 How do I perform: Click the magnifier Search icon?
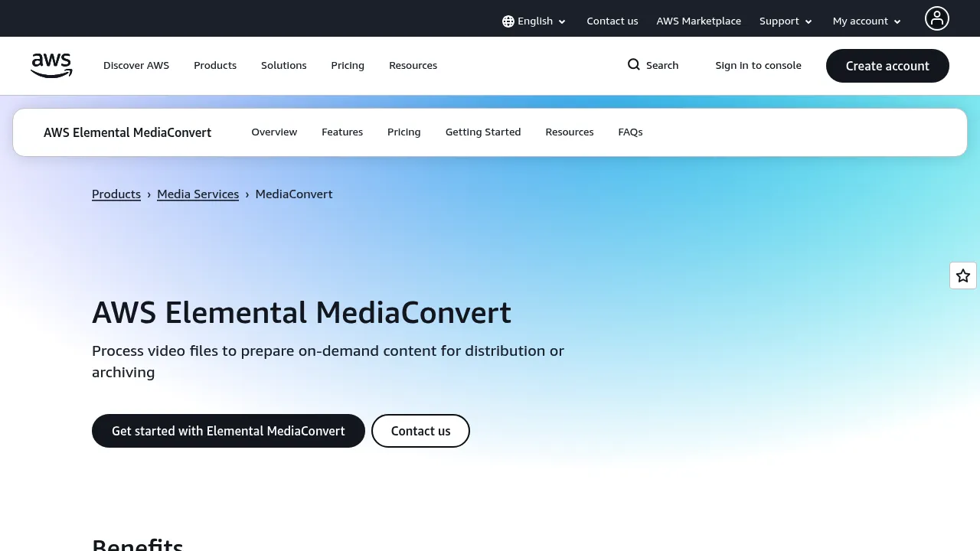tap(634, 65)
